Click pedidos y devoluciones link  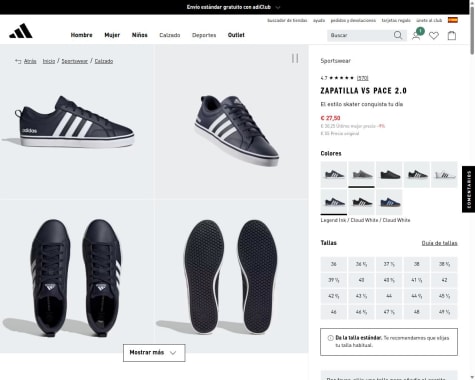353,20
